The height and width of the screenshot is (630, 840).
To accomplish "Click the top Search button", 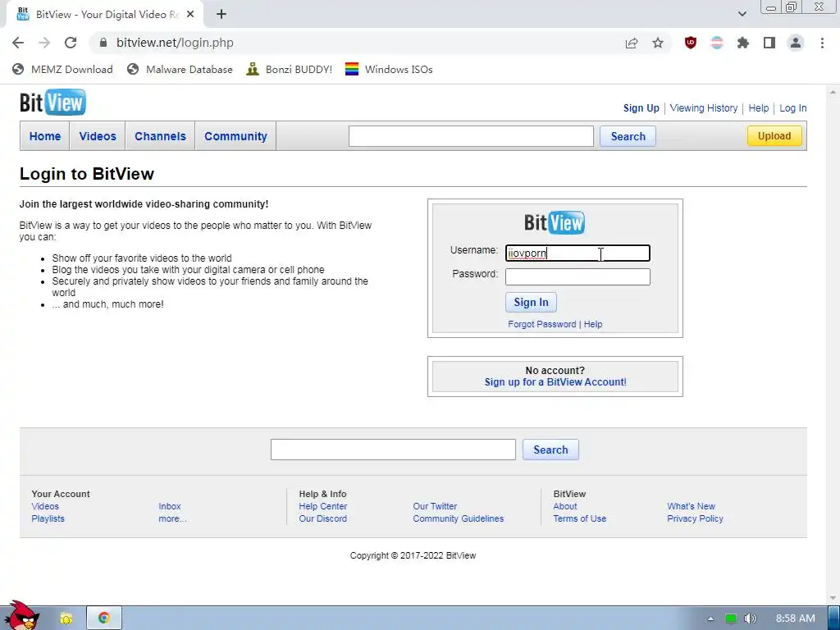I will point(628,136).
